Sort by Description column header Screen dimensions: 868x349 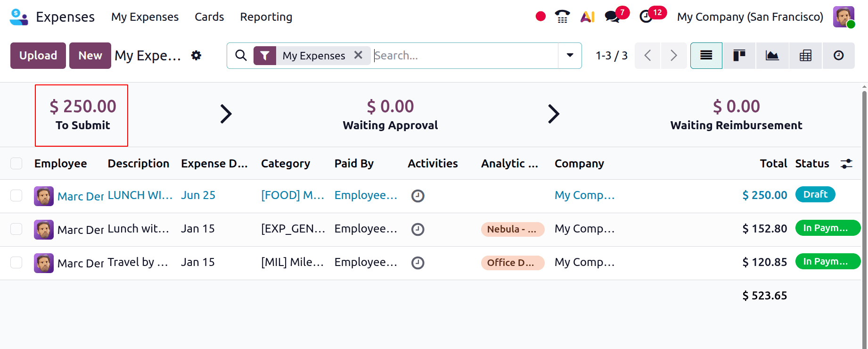[138, 164]
